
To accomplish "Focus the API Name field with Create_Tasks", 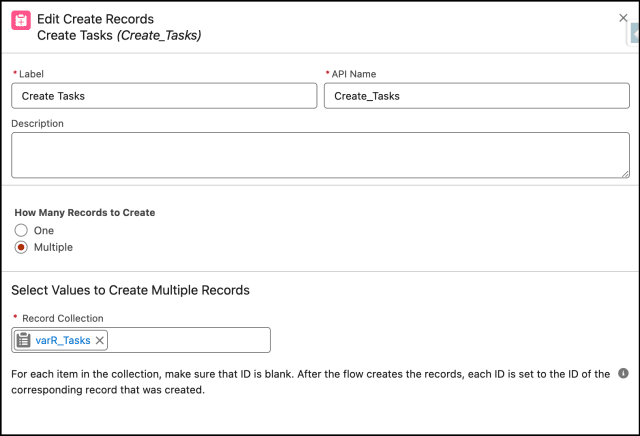I will point(476,95).
